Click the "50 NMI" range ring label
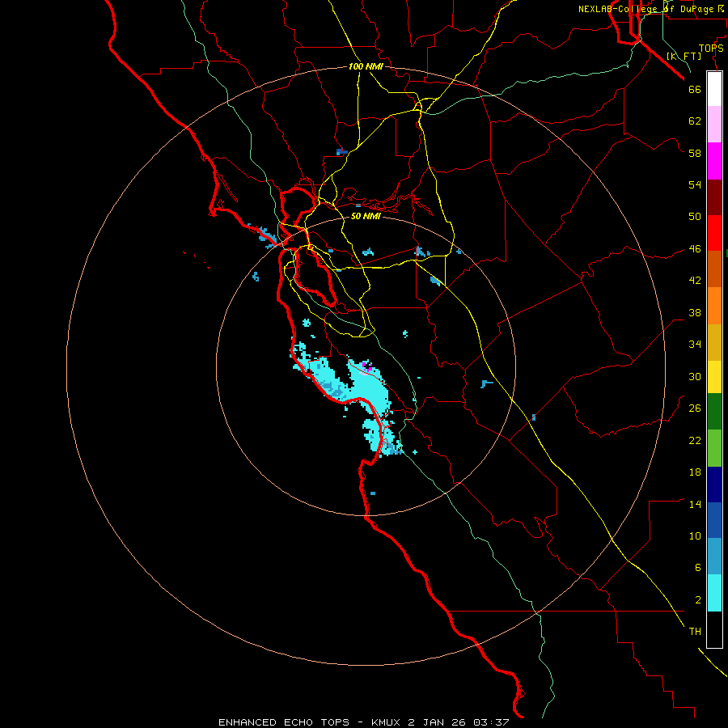 point(366,216)
